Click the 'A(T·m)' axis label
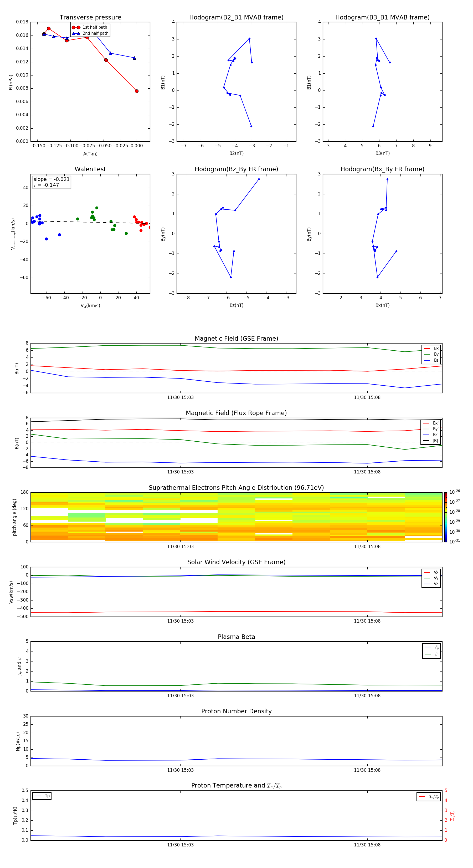The width and height of the screenshot is (473, 868). 90,154
